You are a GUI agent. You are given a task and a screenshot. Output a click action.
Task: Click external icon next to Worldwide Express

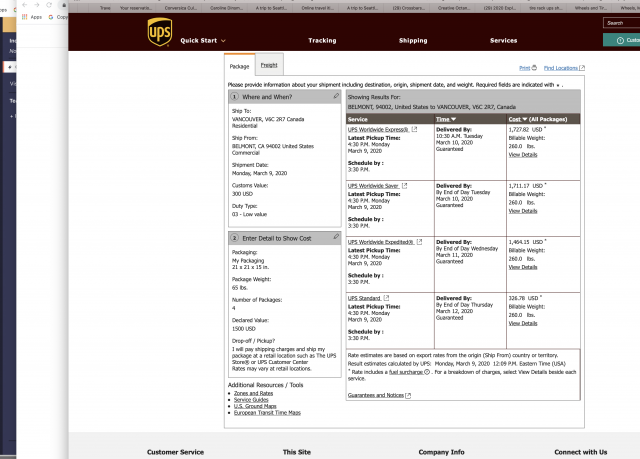click(414, 129)
